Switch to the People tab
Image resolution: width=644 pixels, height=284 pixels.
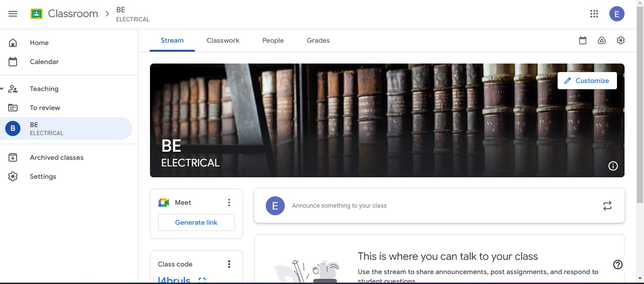pyautogui.click(x=273, y=41)
